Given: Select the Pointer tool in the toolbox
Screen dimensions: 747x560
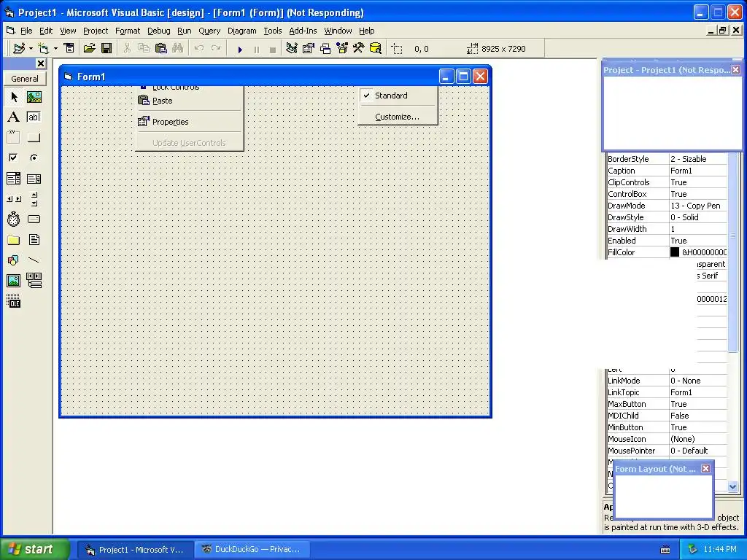Looking at the screenshot, I should (14, 97).
